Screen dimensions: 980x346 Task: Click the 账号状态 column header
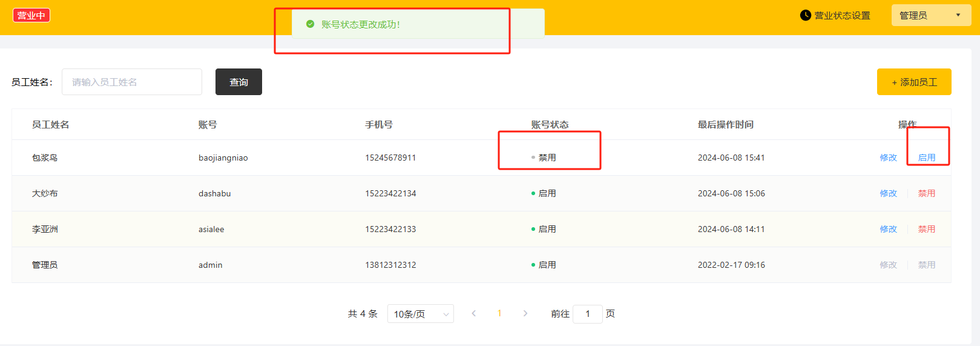pos(550,124)
